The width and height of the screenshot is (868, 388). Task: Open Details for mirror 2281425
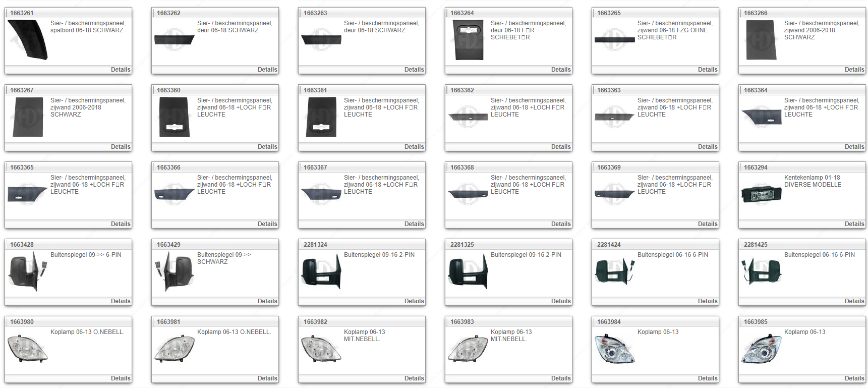854,301
